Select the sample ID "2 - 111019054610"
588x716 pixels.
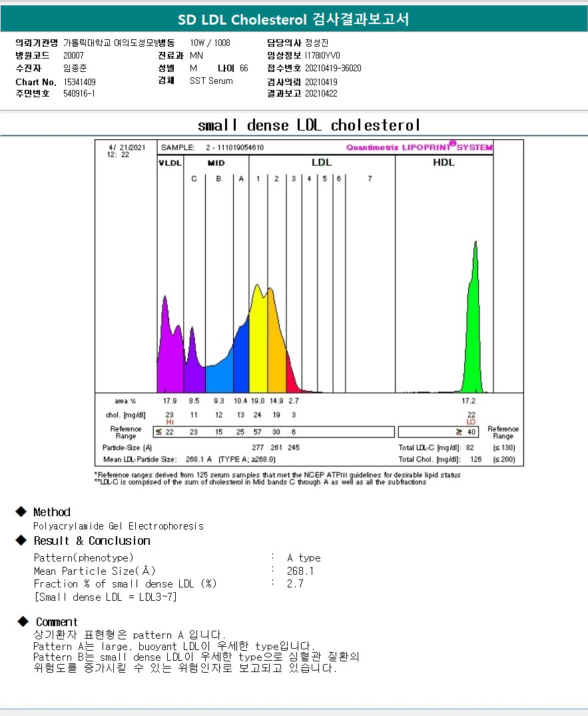tap(234, 147)
